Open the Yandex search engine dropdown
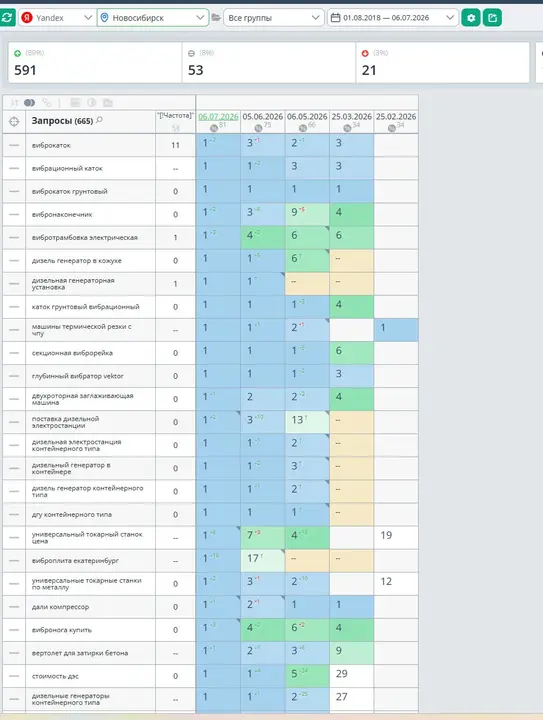Screen dimensions: 543x720 [x=57, y=18]
